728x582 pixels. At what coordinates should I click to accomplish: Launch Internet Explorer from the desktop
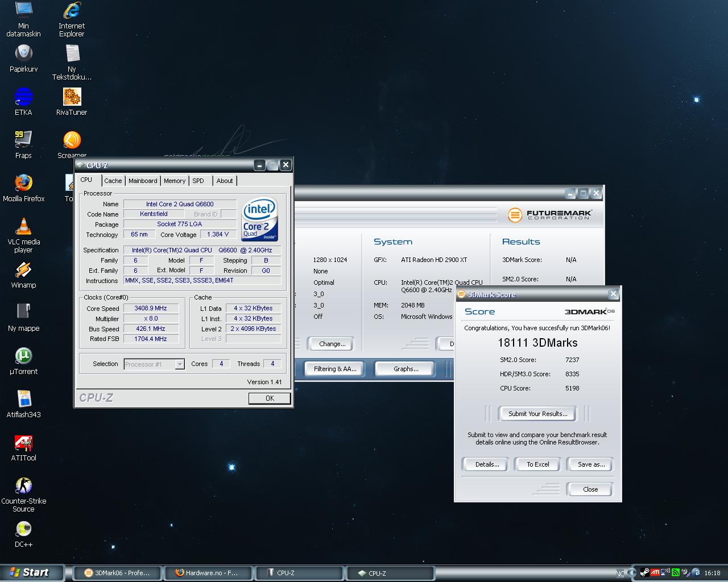(72, 19)
